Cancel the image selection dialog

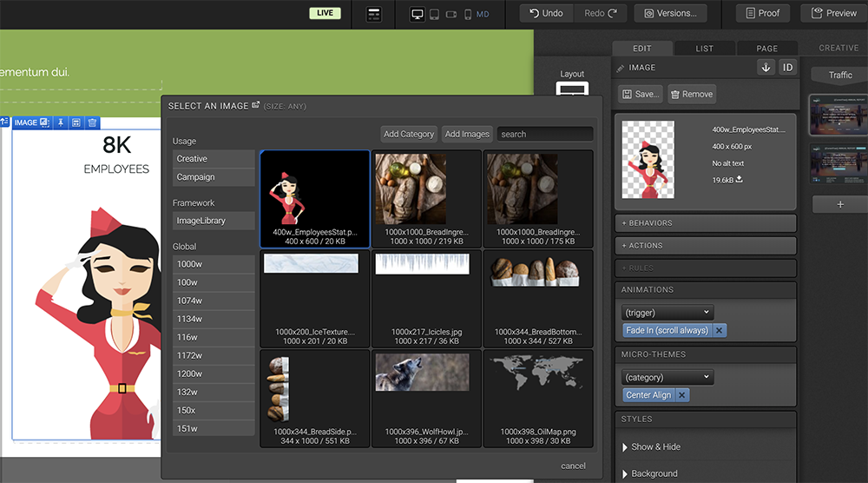(x=573, y=466)
